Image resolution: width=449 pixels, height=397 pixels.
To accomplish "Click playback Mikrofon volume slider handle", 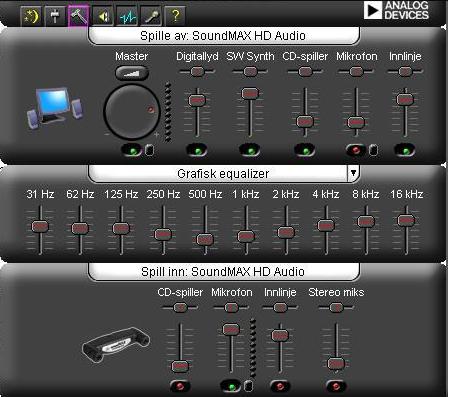I will 356,122.
